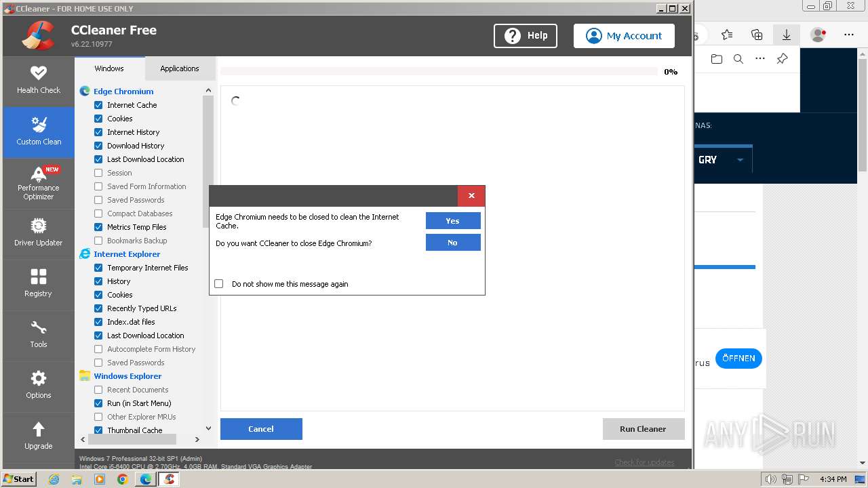Click the Cancel button
This screenshot has width=868, height=488.
tap(261, 429)
